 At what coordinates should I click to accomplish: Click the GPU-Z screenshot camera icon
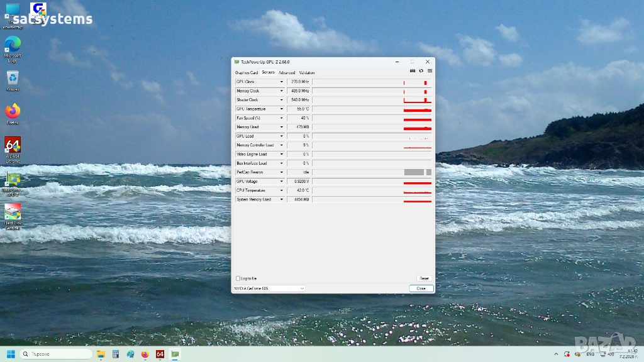tap(413, 71)
